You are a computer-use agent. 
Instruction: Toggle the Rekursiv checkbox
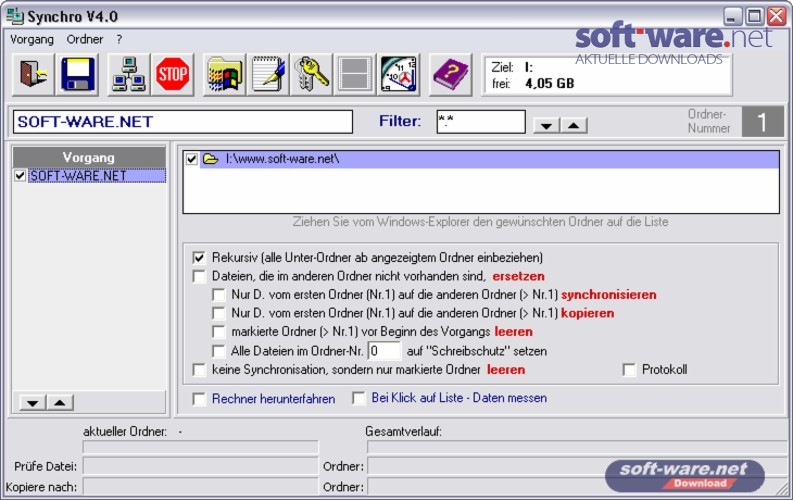tap(199, 258)
